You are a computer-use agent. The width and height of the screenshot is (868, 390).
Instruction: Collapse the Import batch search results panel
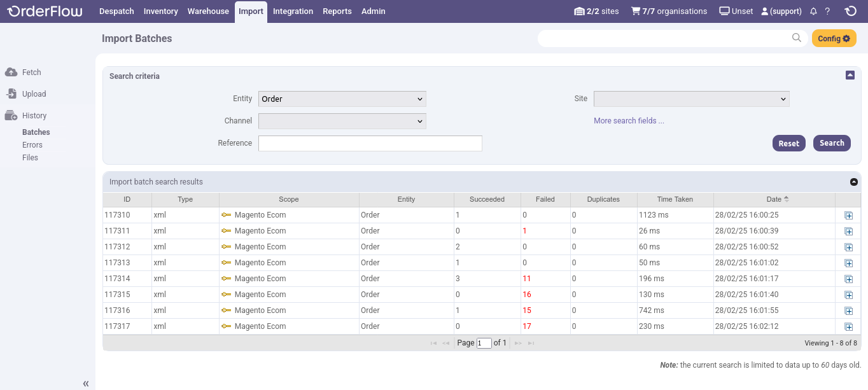853,181
